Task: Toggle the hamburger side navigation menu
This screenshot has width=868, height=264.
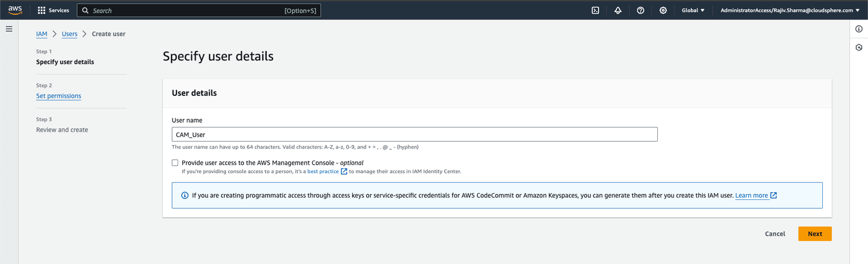Action: point(9,29)
